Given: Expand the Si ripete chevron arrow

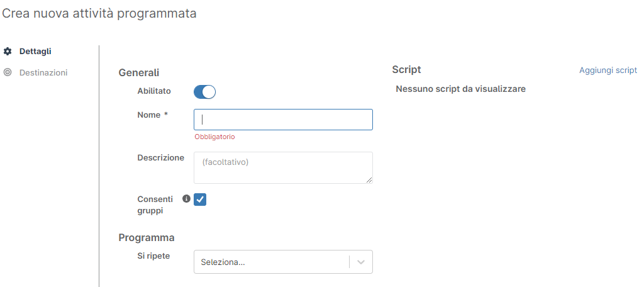Looking at the screenshot, I should [361, 262].
